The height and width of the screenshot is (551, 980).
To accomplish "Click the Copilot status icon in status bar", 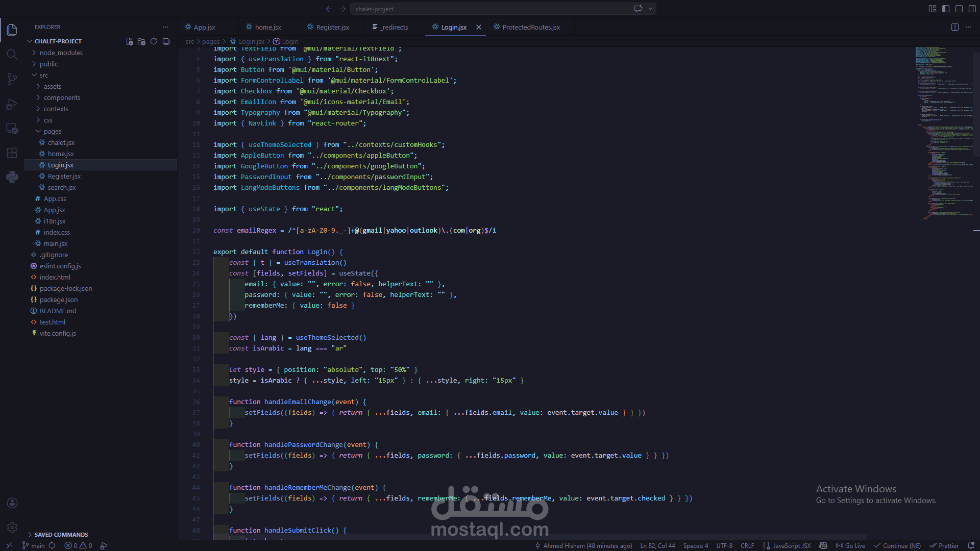I will pos(823,545).
